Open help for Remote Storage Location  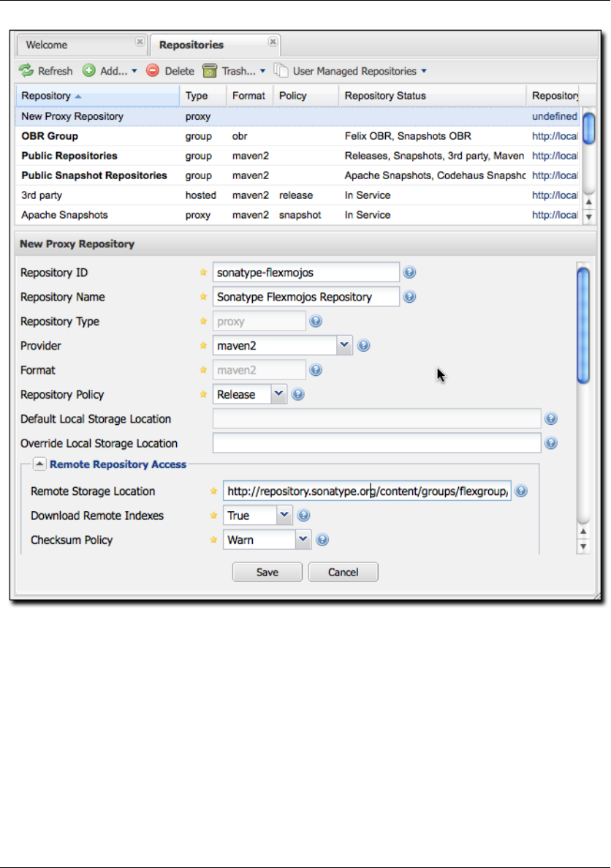[521, 491]
